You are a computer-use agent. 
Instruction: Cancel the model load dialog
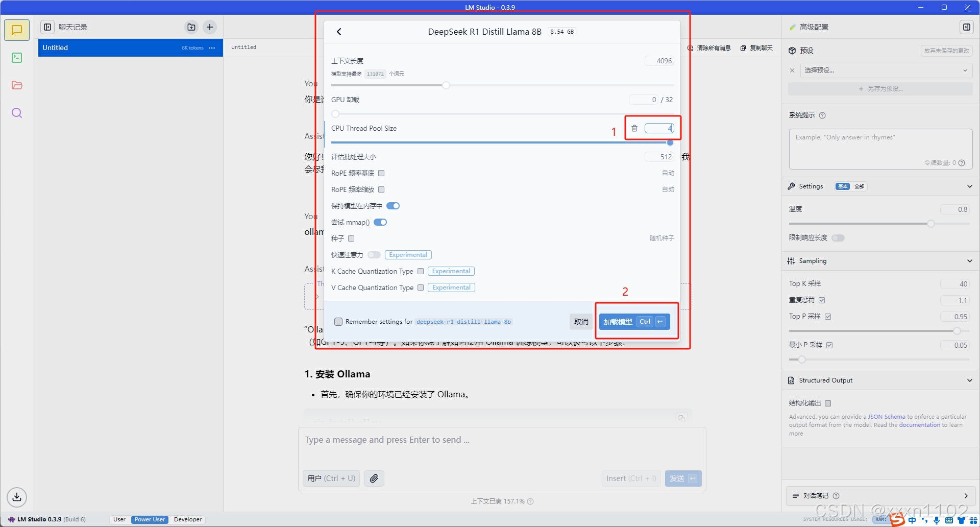581,322
